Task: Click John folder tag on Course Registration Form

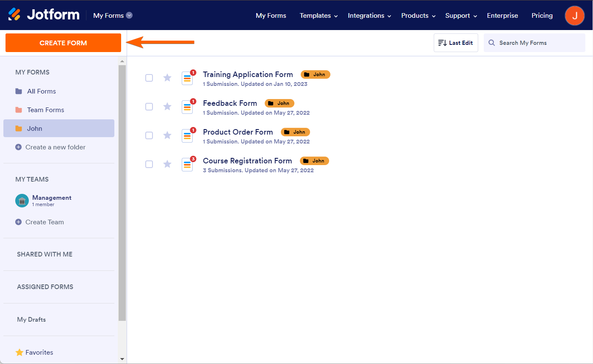Action: [314, 161]
